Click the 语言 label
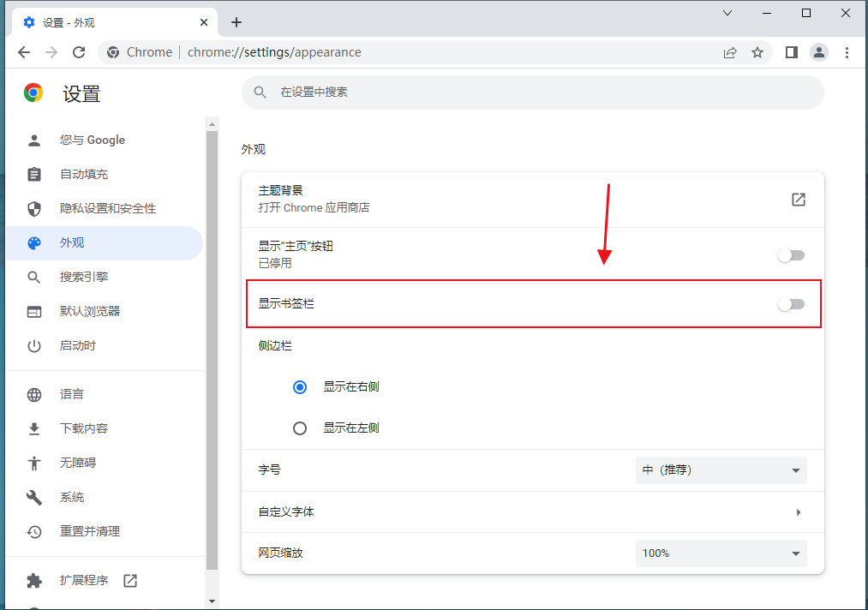Screen dimensions: 868x610 72,395
